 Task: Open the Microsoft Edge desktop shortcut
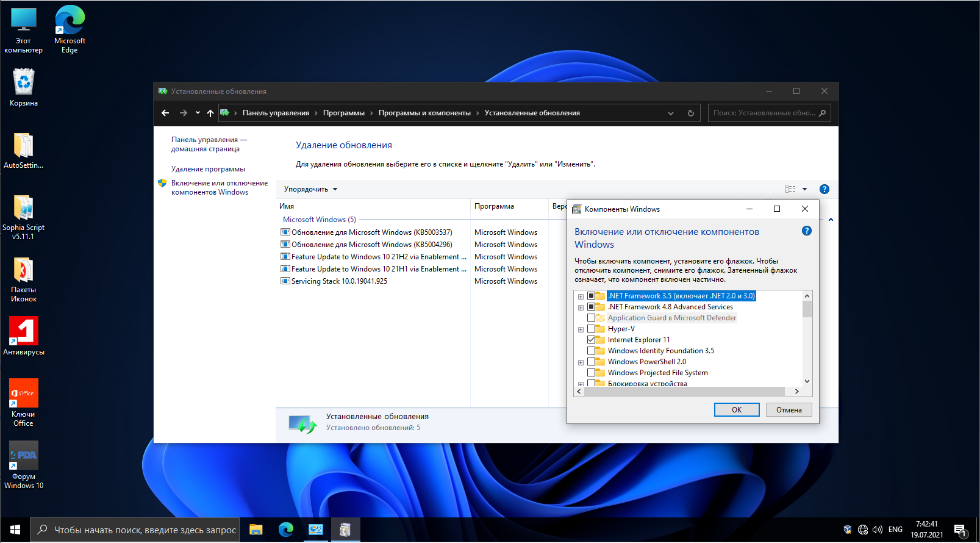point(70,31)
